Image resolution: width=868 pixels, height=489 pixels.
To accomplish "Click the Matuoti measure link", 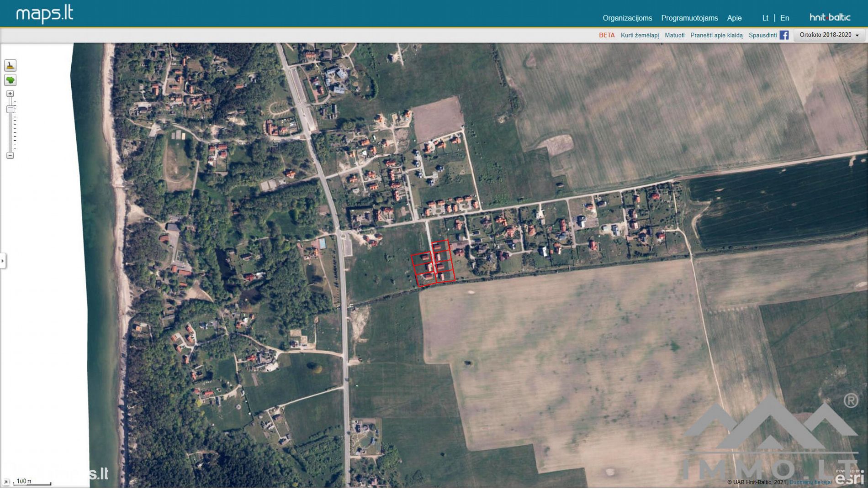I will click(674, 35).
